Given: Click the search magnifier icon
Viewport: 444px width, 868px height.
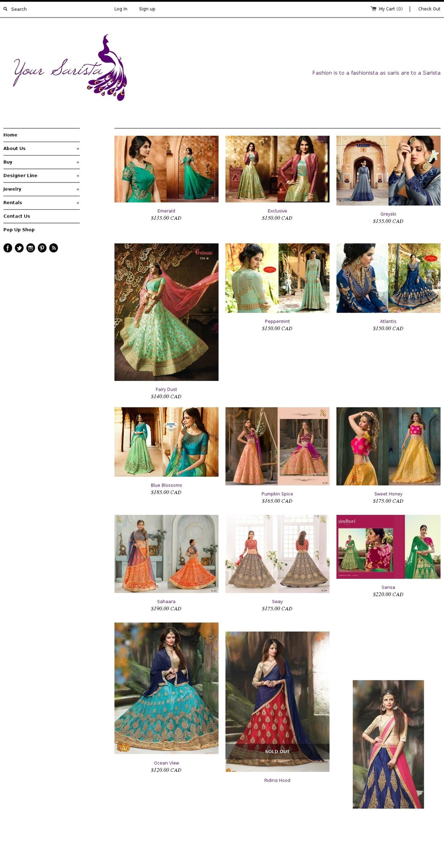Looking at the screenshot, I should point(6,9).
